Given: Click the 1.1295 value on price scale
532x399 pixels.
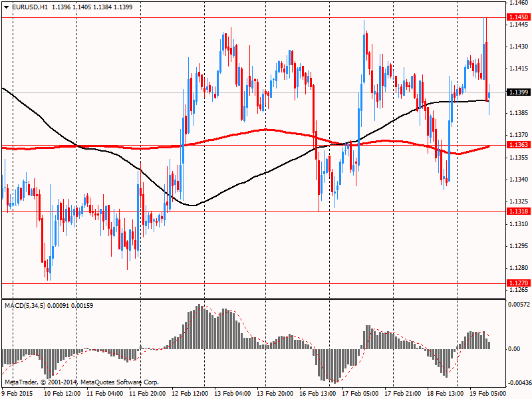Looking at the screenshot, I should [518, 246].
